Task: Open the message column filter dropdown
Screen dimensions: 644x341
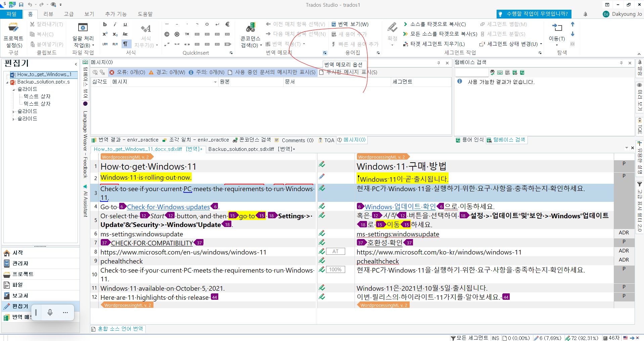Action: (x=215, y=82)
